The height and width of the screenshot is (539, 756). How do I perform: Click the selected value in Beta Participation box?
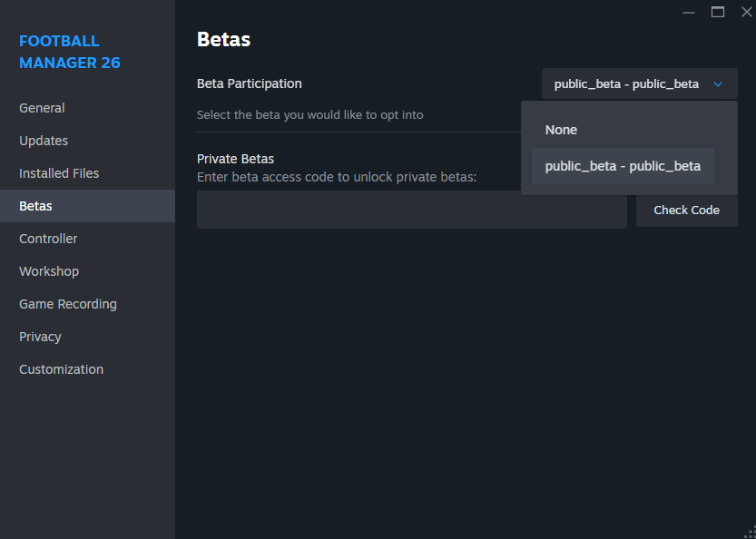626,84
